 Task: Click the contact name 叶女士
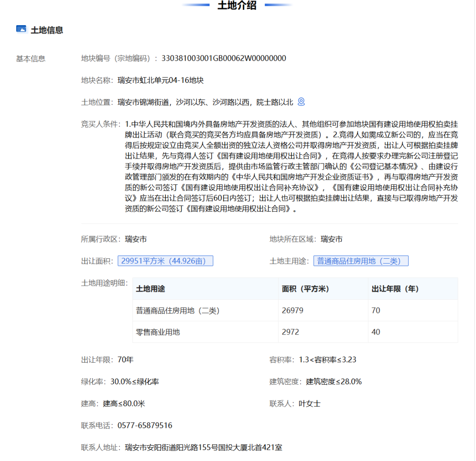coord(309,403)
